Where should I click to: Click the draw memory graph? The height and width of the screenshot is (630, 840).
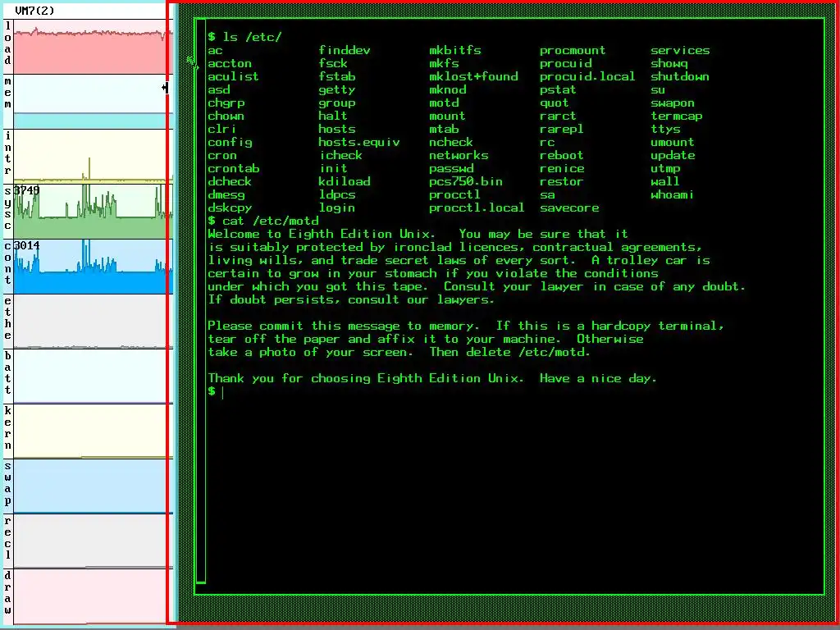93,596
